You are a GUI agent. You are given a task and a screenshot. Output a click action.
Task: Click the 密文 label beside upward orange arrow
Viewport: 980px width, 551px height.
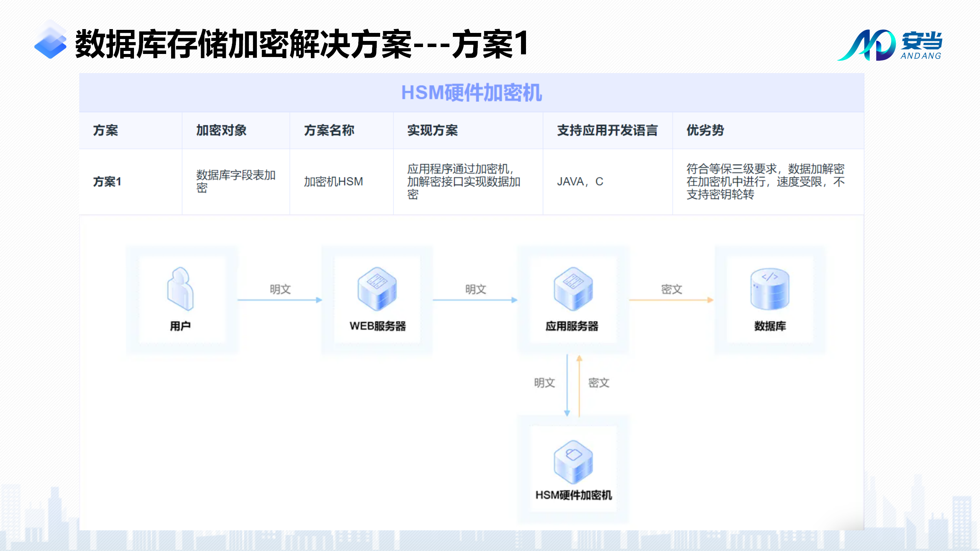point(599,383)
